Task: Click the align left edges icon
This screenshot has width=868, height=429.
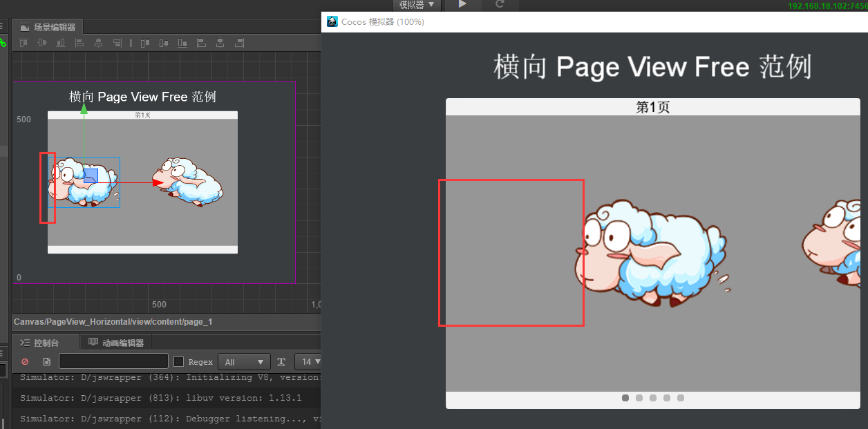Action: tap(79, 43)
